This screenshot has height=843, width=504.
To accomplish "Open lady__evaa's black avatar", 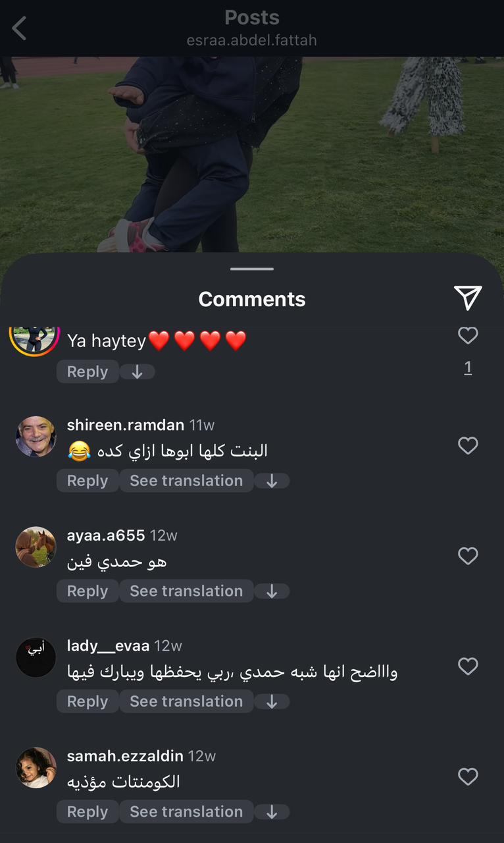I will [36, 657].
